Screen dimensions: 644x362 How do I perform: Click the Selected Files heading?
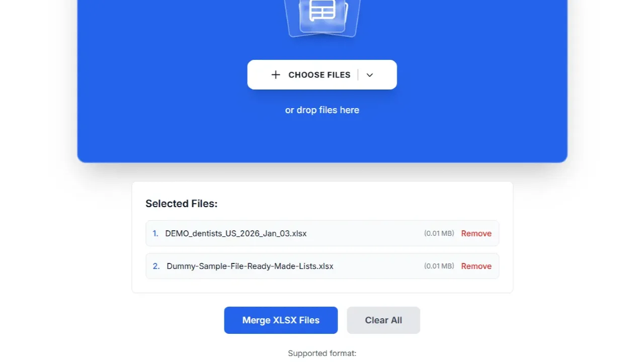point(181,204)
